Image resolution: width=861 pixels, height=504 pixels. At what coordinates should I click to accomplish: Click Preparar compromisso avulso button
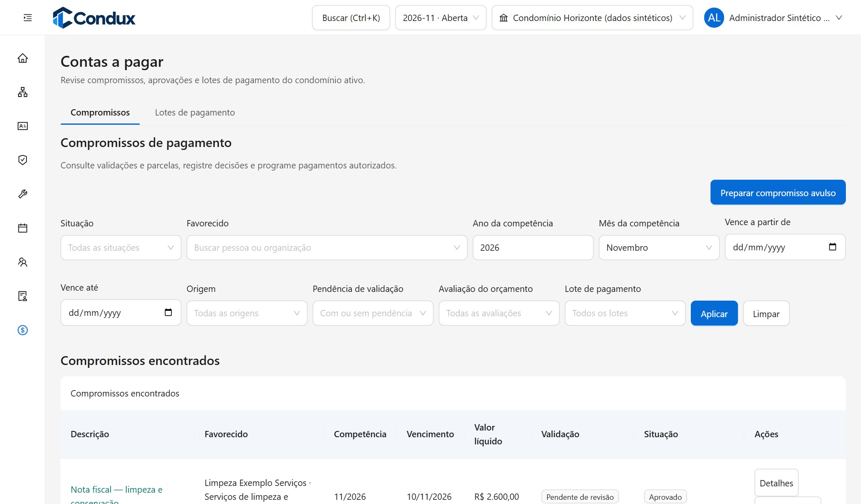click(x=778, y=193)
